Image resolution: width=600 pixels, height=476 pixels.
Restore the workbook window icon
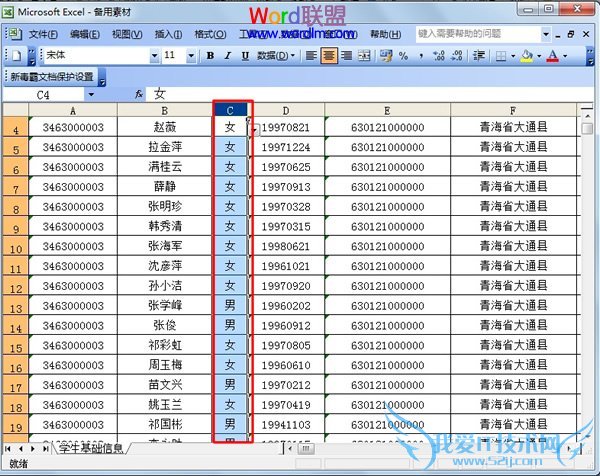571,34
